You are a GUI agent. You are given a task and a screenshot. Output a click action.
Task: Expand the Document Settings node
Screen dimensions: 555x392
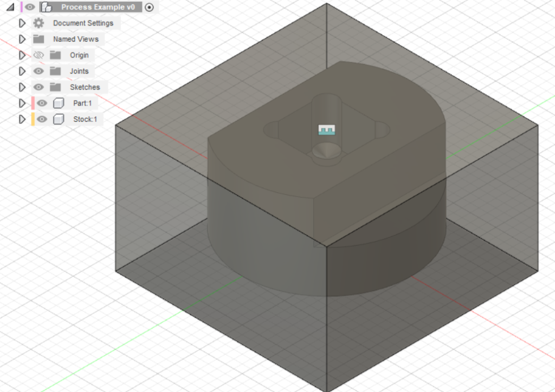[x=22, y=23]
